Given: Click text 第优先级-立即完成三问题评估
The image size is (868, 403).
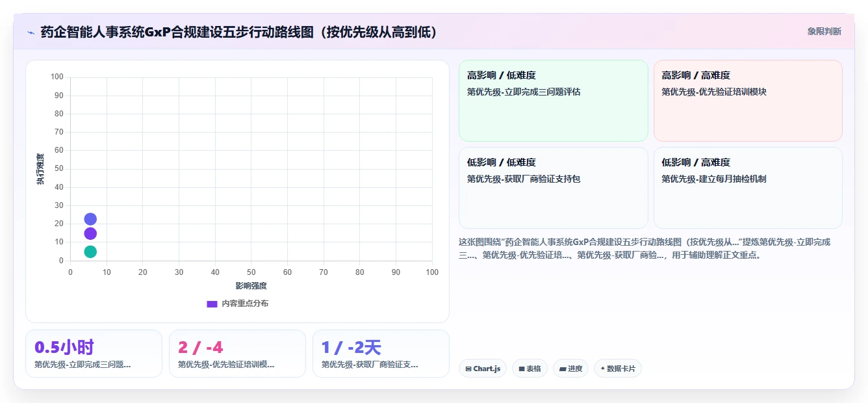Looking at the screenshot, I should tap(524, 92).
